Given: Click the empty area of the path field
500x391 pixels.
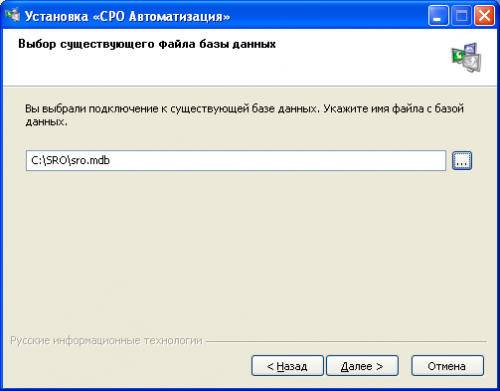Looking at the screenshot, I should (277, 161).
